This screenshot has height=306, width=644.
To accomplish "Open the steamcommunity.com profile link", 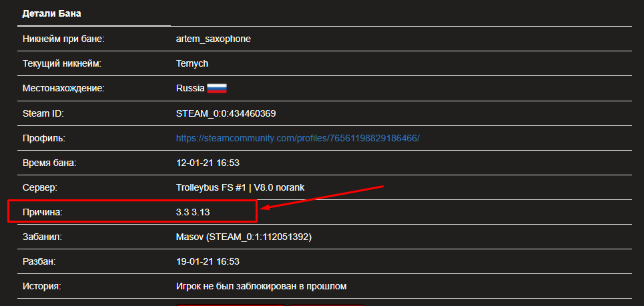I will pos(298,138).
